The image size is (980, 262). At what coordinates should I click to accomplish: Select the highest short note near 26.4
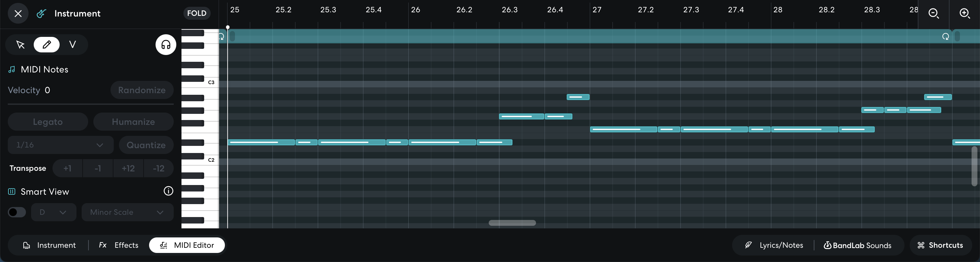578,97
